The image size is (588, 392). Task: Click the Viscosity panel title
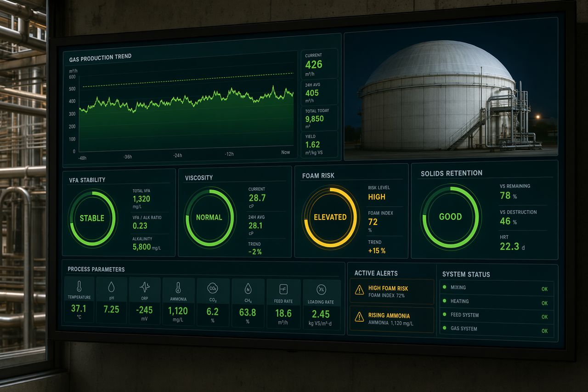(199, 177)
